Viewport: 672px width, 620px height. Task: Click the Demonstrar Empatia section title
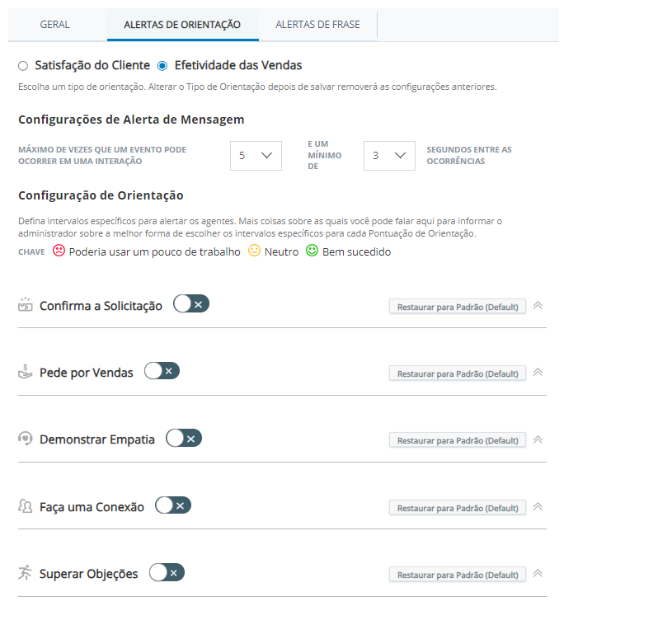click(97, 439)
